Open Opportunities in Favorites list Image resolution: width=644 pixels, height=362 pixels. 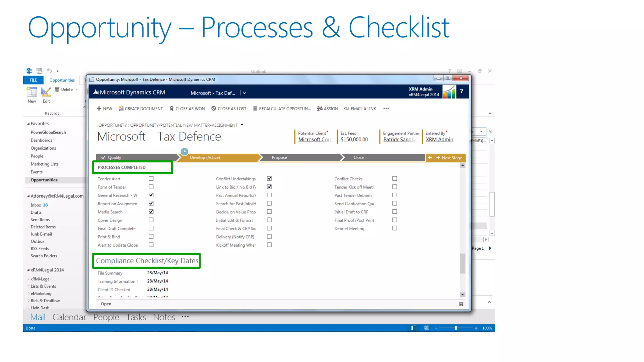pyautogui.click(x=44, y=180)
